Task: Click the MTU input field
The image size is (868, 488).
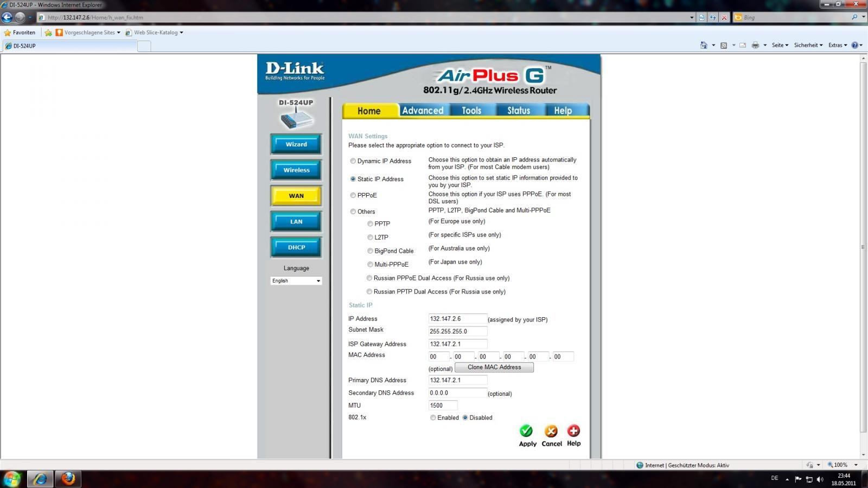Action: point(443,406)
